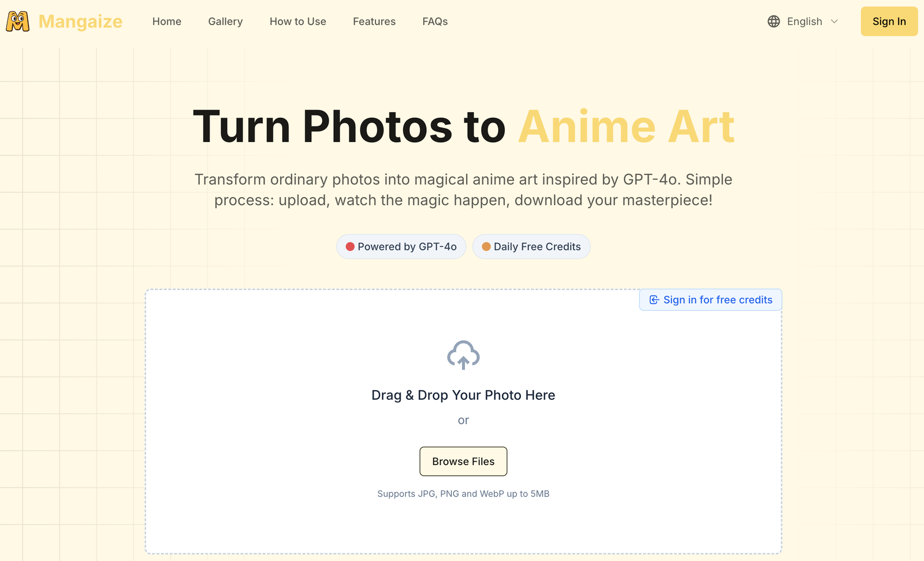Open the English language selector

click(803, 21)
